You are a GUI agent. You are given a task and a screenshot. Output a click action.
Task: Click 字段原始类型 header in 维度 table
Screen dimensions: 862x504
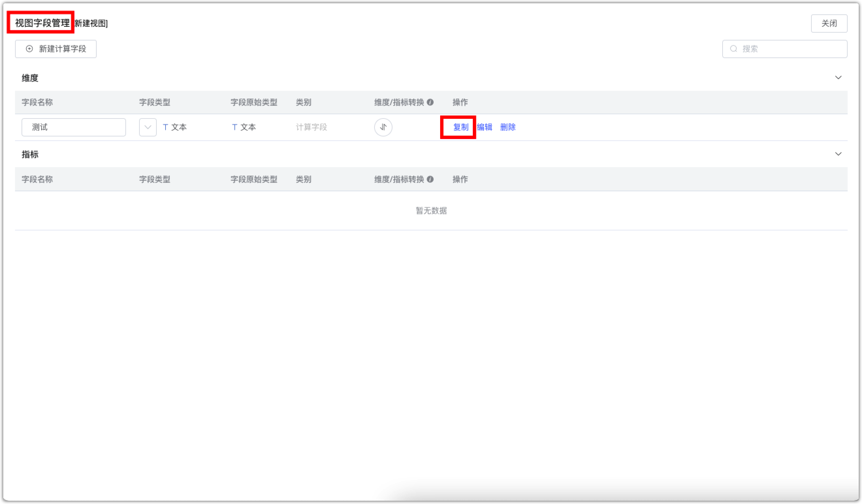point(254,102)
